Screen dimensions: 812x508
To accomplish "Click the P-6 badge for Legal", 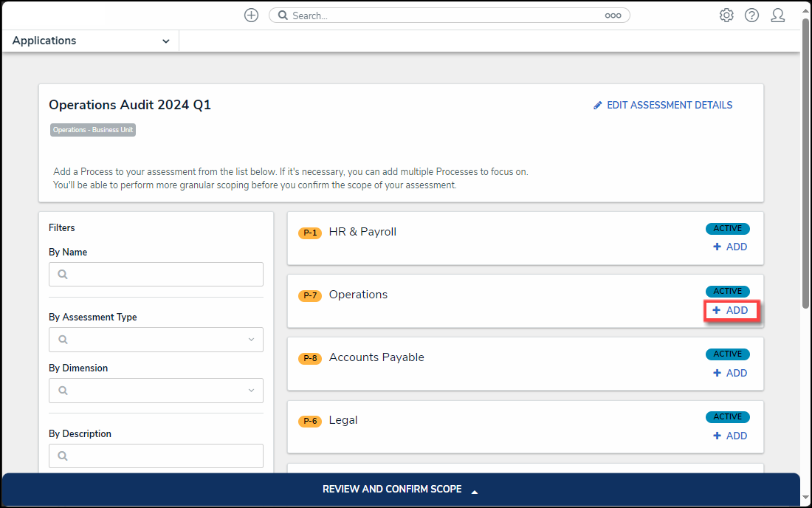I will click(x=310, y=421).
